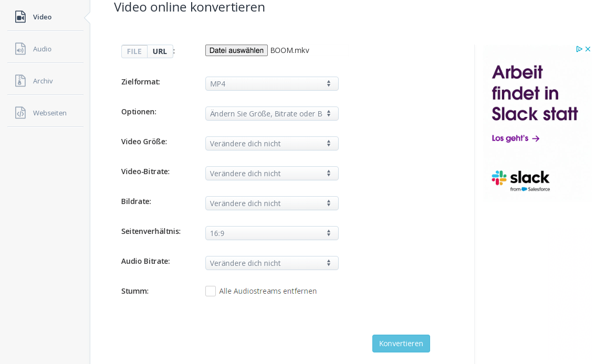Open the Zielformat dropdown showing MP4
The height and width of the screenshot is (364, 616).
point(272,83)
